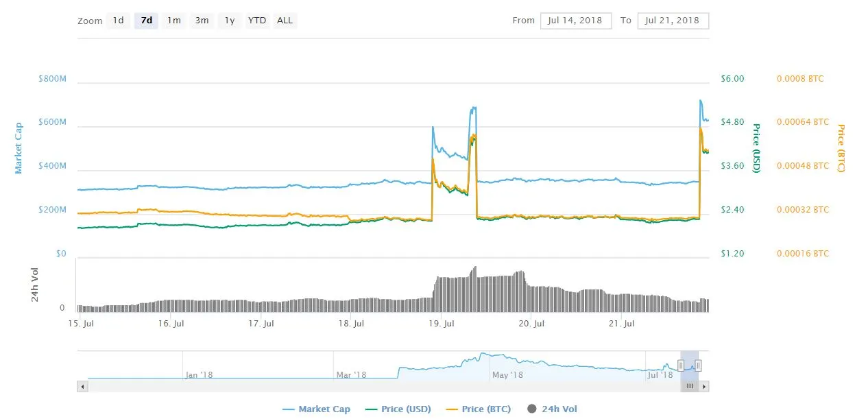
Task: Click the 0.00048 BTC axis label
Action: tap(803, 166)
